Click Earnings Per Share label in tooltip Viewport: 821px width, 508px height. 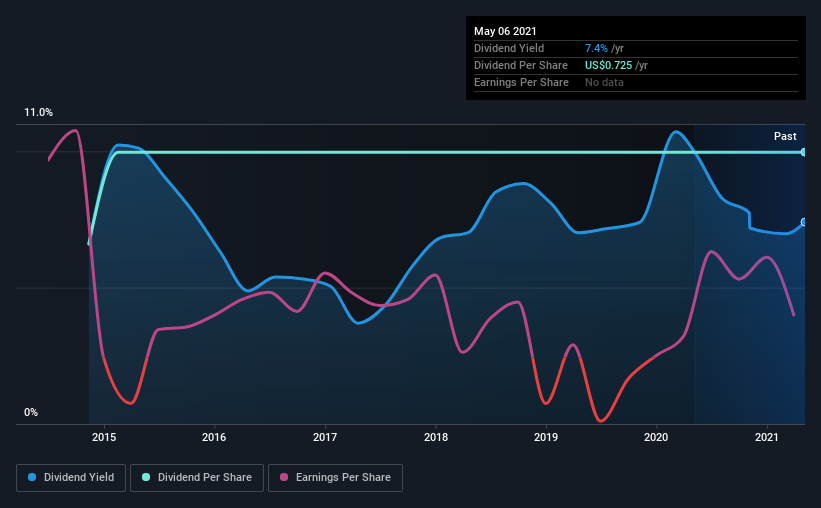[x=522, y=82]
